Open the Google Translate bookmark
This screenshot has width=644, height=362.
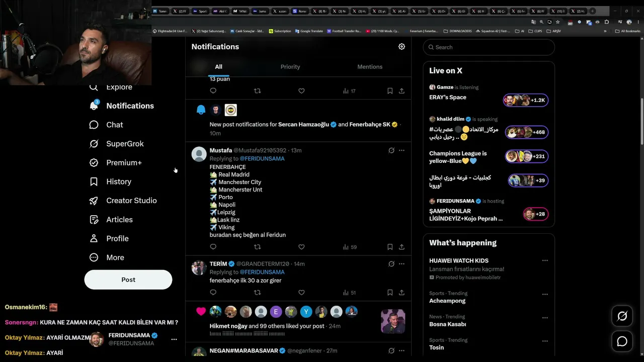pyautogui.click(x=308, y=31)
